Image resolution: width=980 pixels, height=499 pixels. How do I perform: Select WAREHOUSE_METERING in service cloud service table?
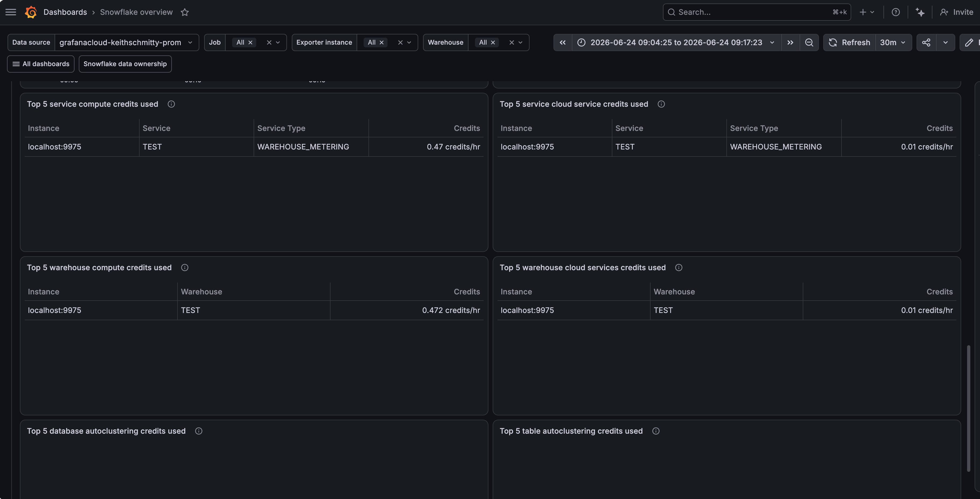pyautogui.click(x=776, y=147)
